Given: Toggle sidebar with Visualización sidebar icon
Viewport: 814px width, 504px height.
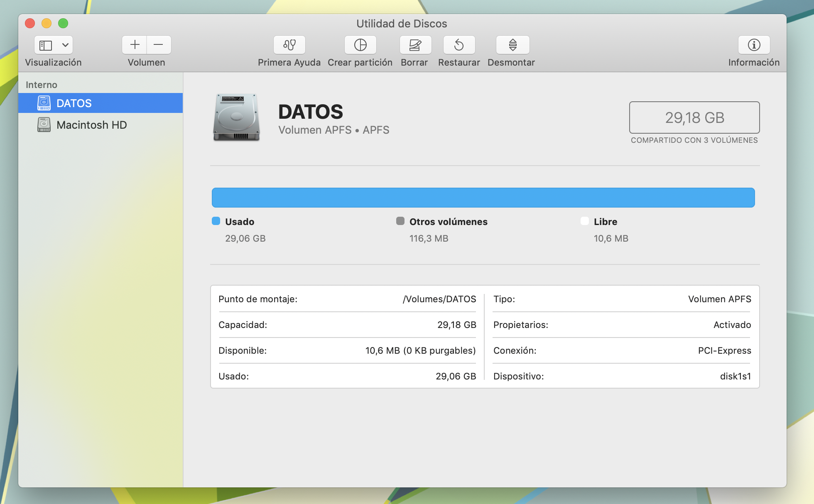Looking at the screenshot, I should click(x=46, y=45).
